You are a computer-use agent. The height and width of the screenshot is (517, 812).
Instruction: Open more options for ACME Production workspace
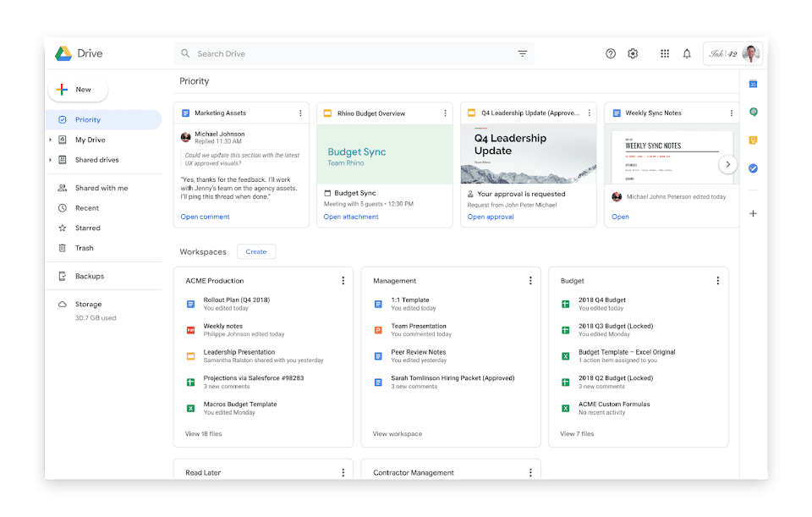(343, 281)
